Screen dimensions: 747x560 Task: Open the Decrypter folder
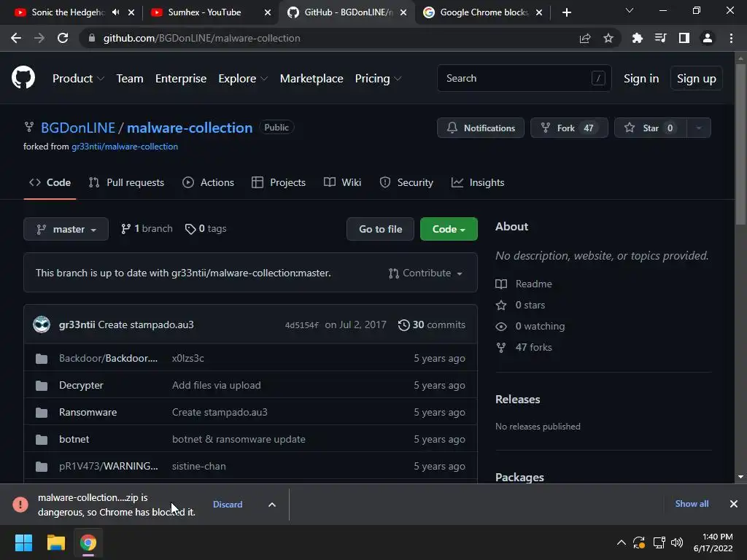81,385
